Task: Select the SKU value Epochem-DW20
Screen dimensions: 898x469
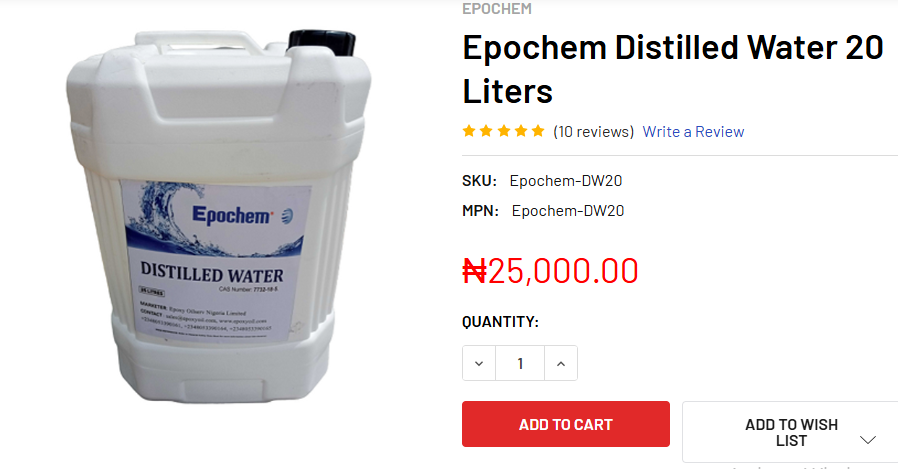Action: [x=566, y=181]
